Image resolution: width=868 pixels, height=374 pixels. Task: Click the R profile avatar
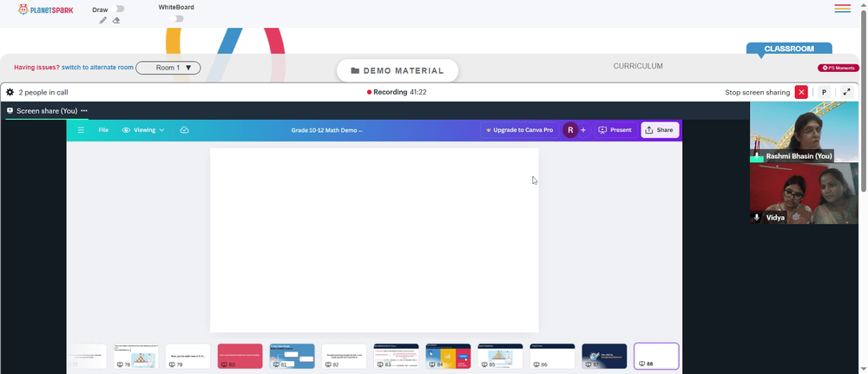(x=570, y=130)
